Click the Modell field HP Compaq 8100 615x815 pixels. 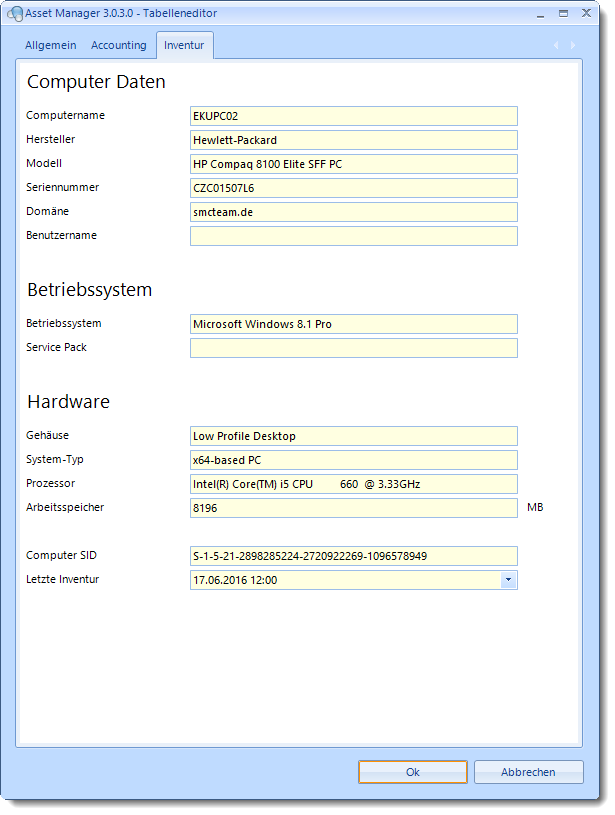[x=354, y=164]
